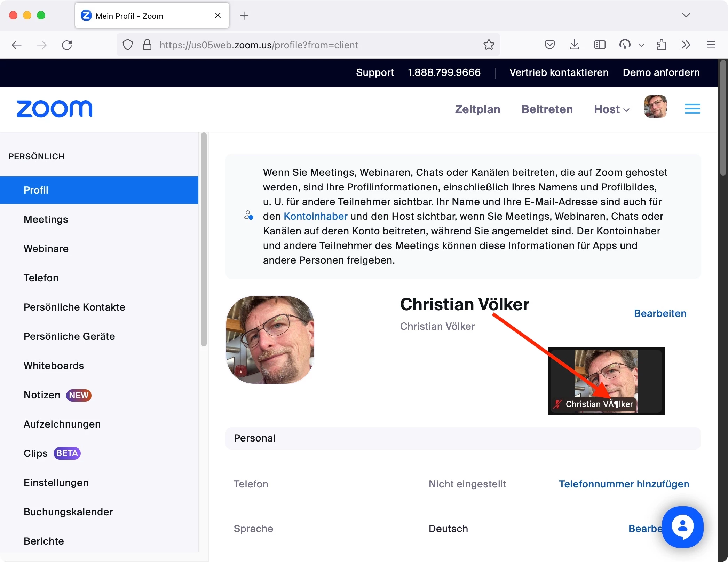Select Einstellungen in the sidebar

56,483
